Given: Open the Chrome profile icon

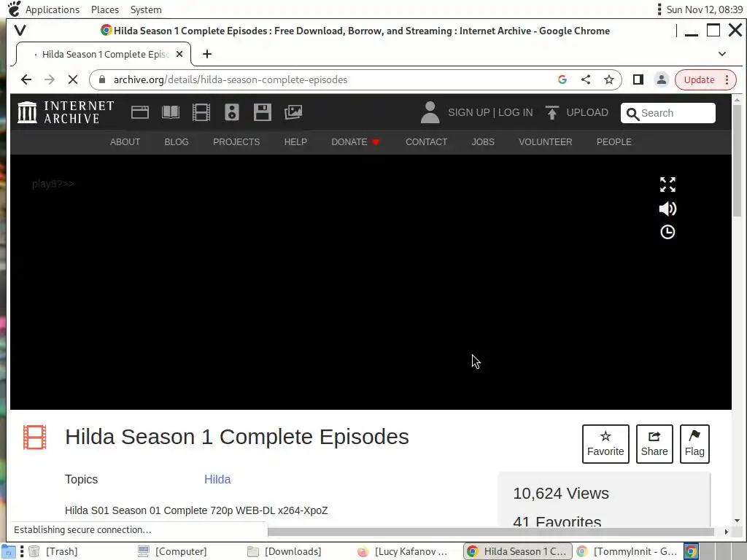Looking at the screenshot, I should (x=661, y=79).
